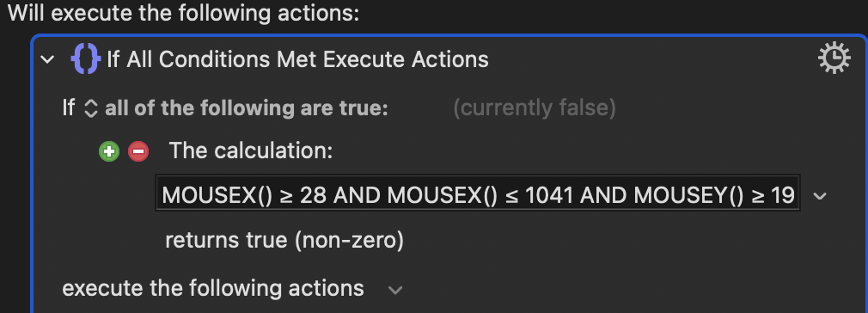Click the curly braces If action icon
The image size is (868, 313).
pos(86,58)
